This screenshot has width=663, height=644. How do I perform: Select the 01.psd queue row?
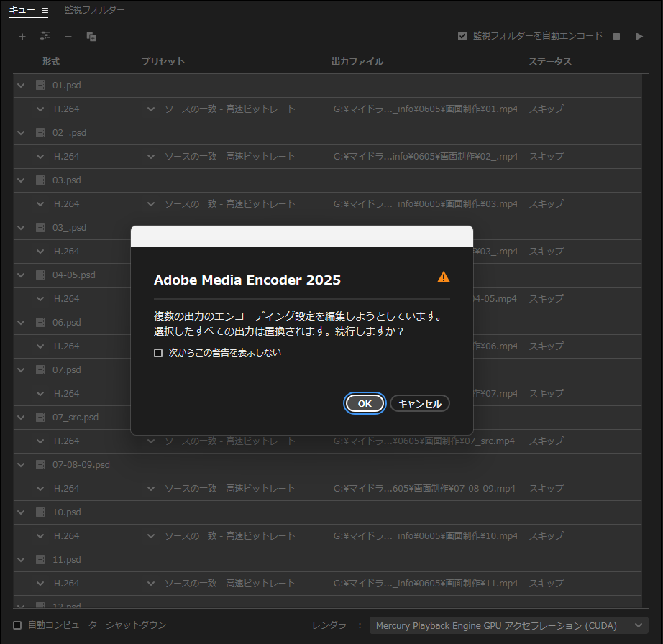tap(327, 86)
